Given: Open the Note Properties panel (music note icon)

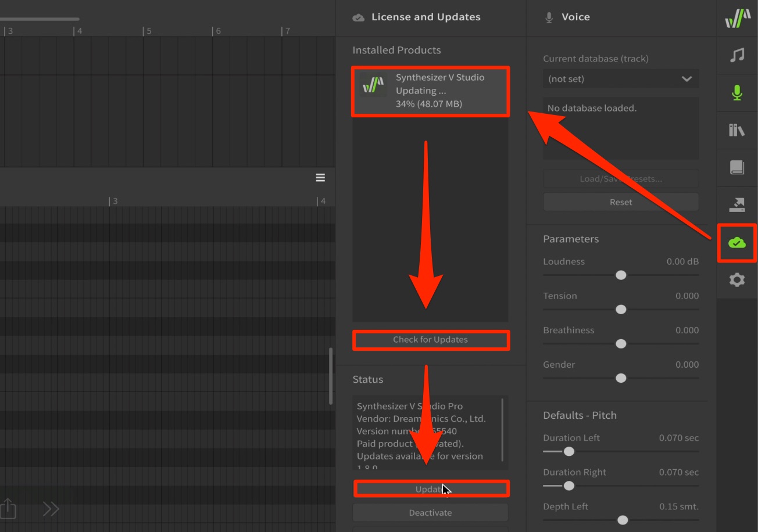Looking at the screenshot, I should 737,55.
